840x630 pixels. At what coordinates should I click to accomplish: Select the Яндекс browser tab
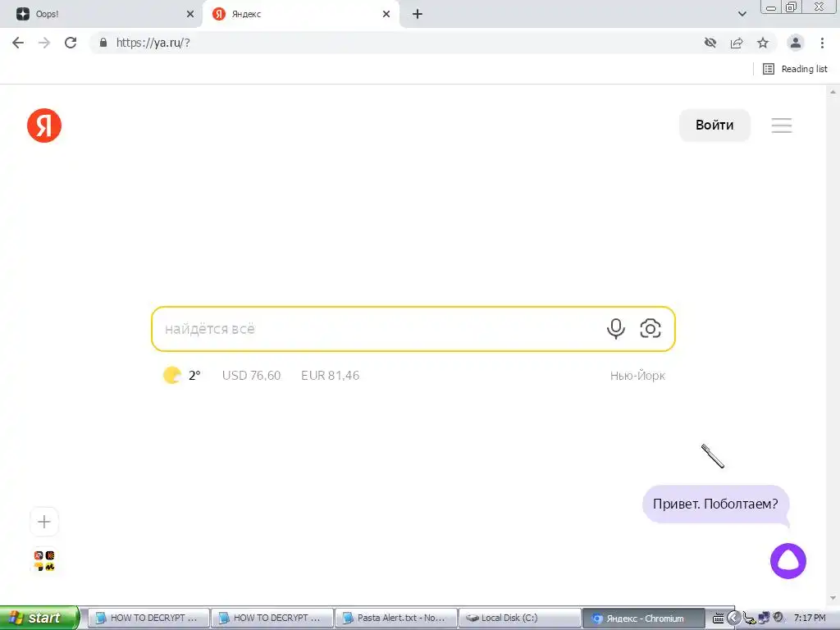[x=300, y=14]
